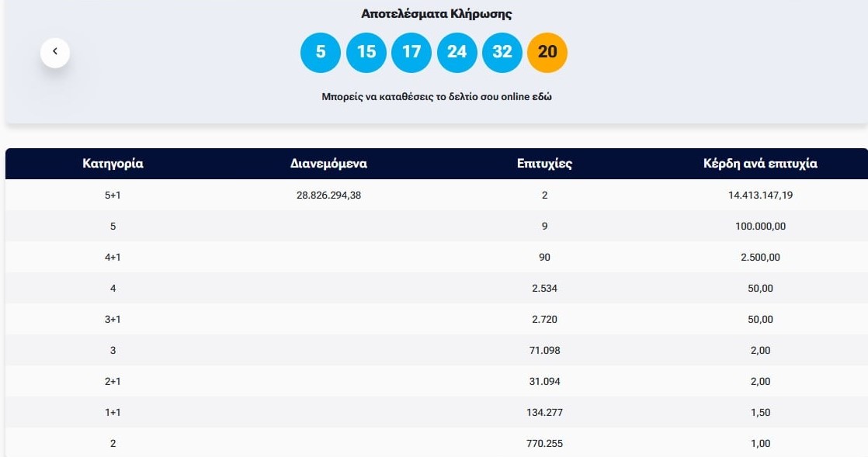Screen dimensions: 868x457
Task: Select the number ball 24
Action: pyautogui.click(x=457, y=53)
